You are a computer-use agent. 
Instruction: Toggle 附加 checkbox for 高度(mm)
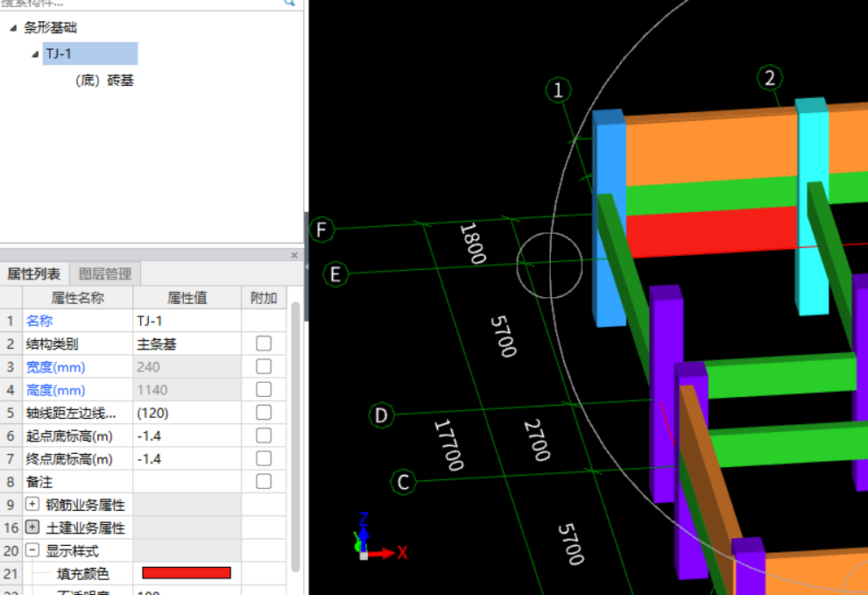(264, 389)
